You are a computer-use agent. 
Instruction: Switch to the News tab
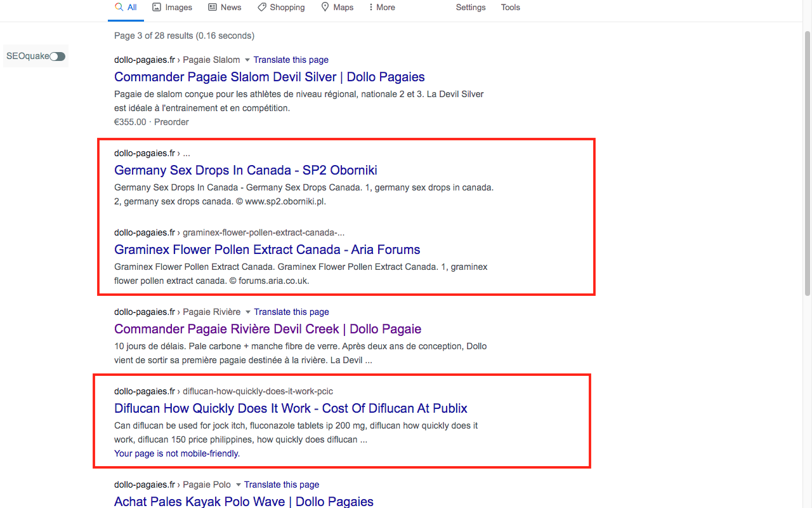tap(225, 8)
